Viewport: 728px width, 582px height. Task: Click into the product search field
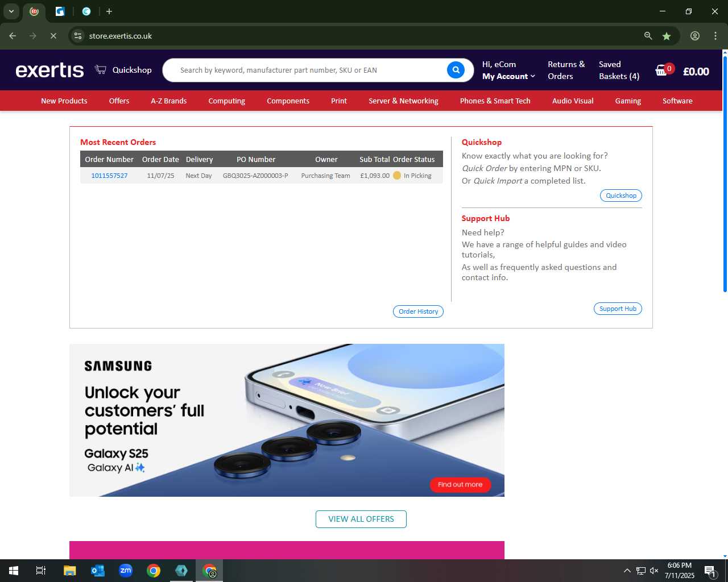click(310, 70)
